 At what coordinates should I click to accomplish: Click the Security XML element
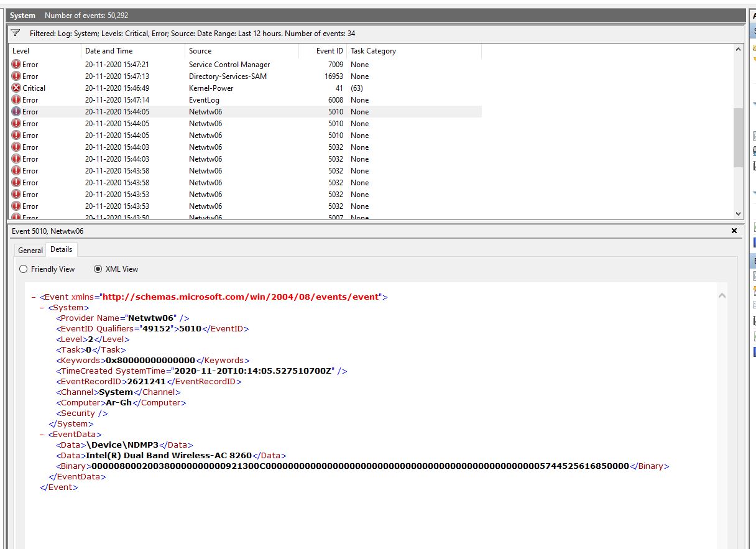point(82,413)
